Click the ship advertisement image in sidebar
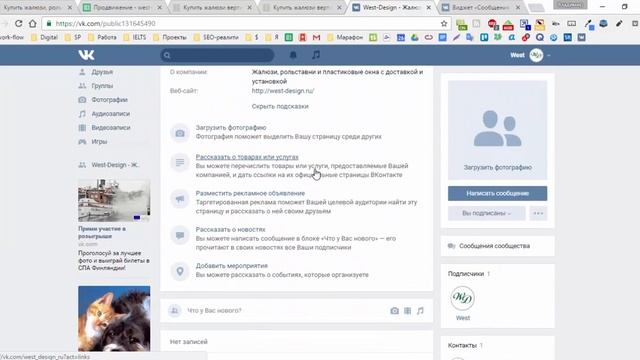 pos(114,200)
